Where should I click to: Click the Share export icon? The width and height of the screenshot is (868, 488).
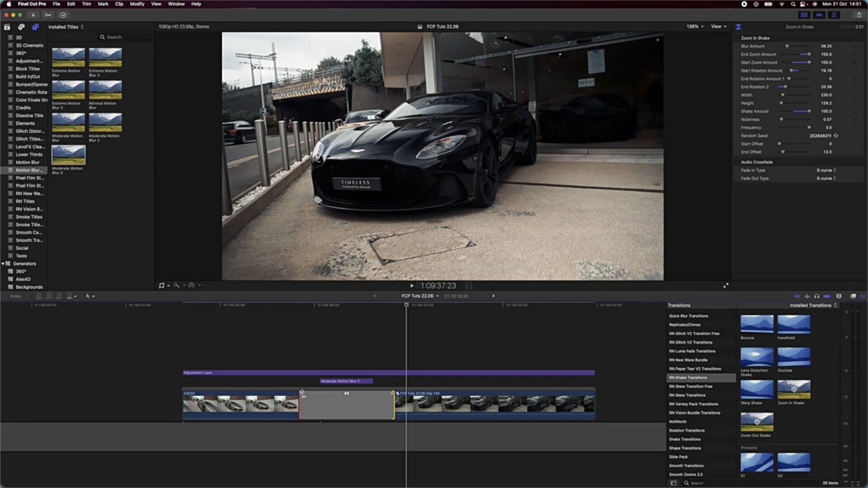859,15
